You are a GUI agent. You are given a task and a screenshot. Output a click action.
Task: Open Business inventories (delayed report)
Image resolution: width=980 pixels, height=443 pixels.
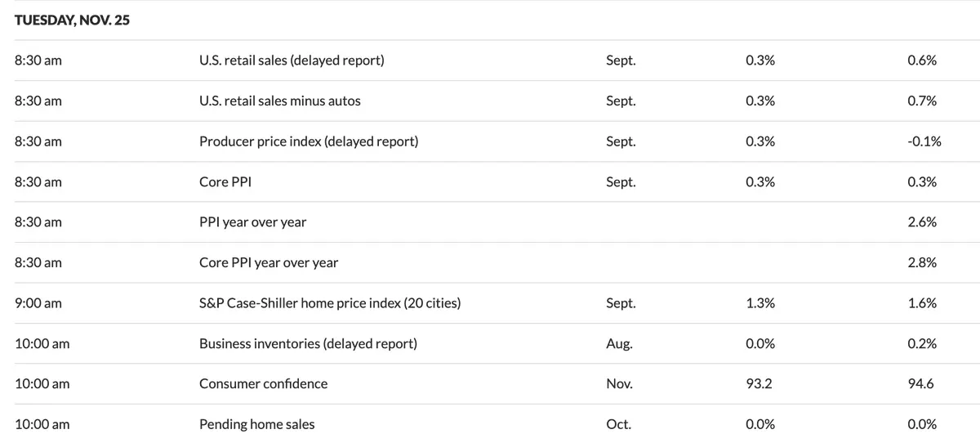click(308, 344)
